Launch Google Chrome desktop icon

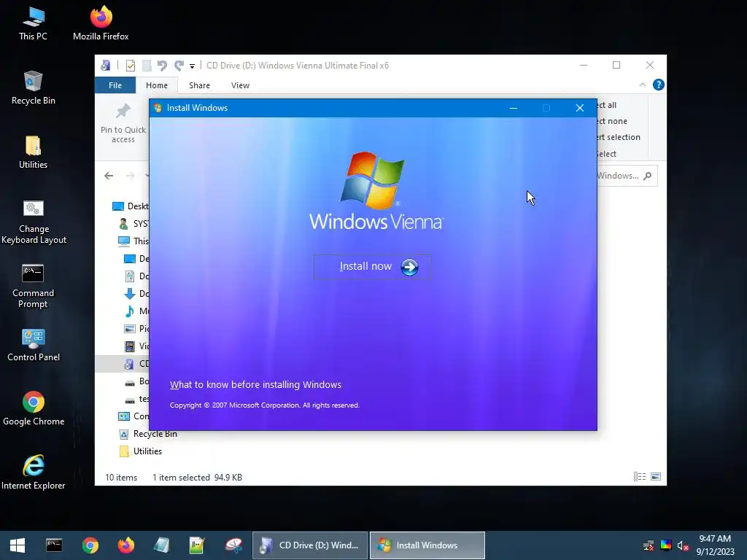pyautogui.click(x=34, y=408)
